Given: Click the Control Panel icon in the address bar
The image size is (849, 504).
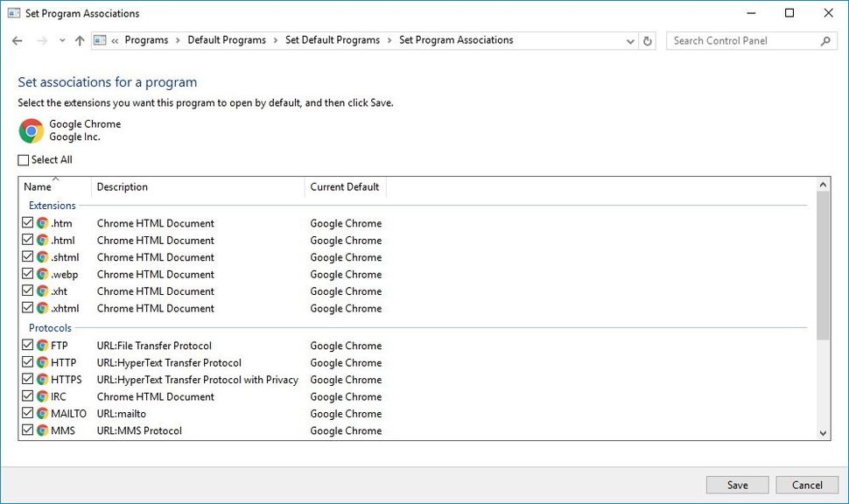Looking at the screenshot, I should [x=99, y=40].
